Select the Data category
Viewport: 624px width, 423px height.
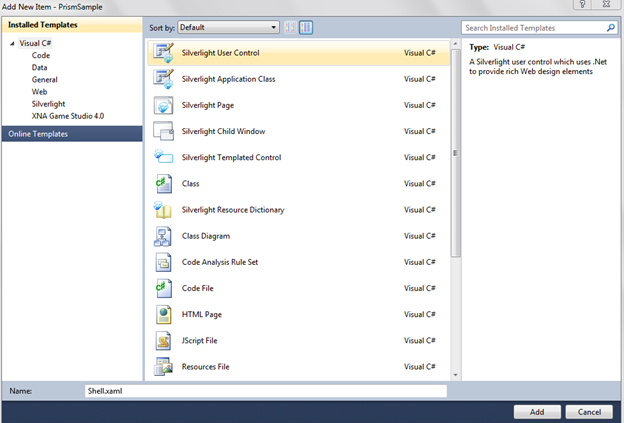point(39,68)
